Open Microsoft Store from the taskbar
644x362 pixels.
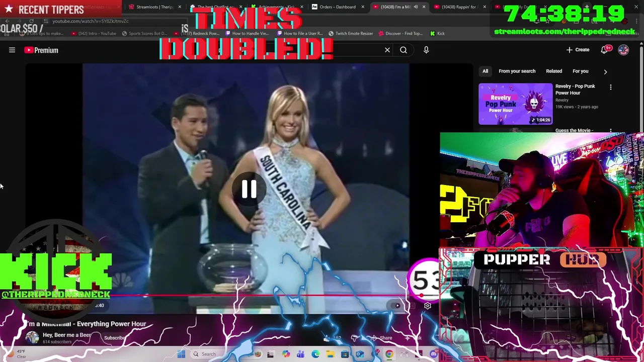pyautogui.click(x=345, y=354)
